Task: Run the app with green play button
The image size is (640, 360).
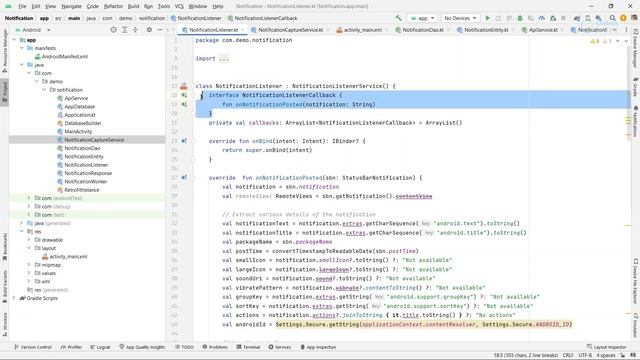Action: [x=487, y=18]
